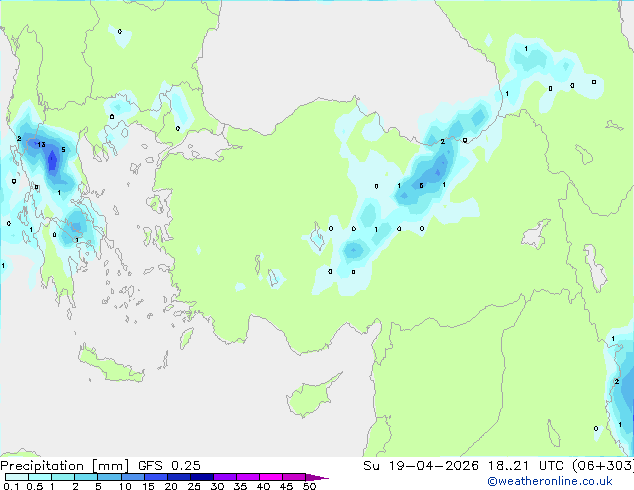Screen dimensions: 634x490
Task: Click the 'Precipitation [mm]' title text
Action: 65,466
